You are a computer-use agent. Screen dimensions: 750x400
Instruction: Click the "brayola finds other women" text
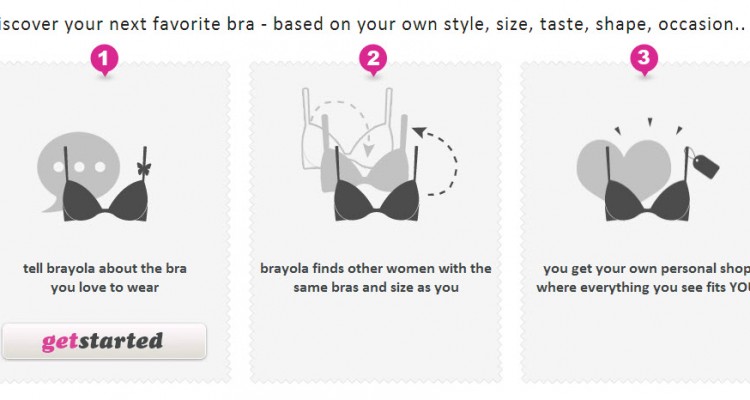tap(376, 268)
